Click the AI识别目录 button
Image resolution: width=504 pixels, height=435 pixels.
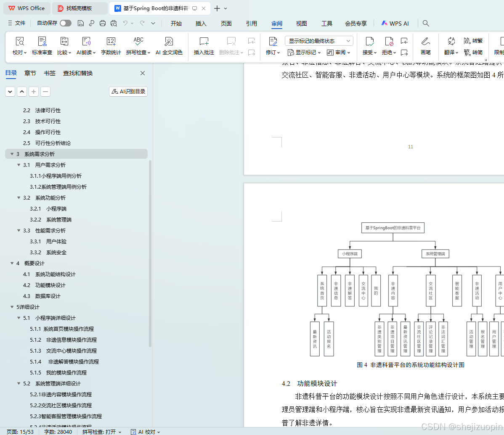coord(128,92)
